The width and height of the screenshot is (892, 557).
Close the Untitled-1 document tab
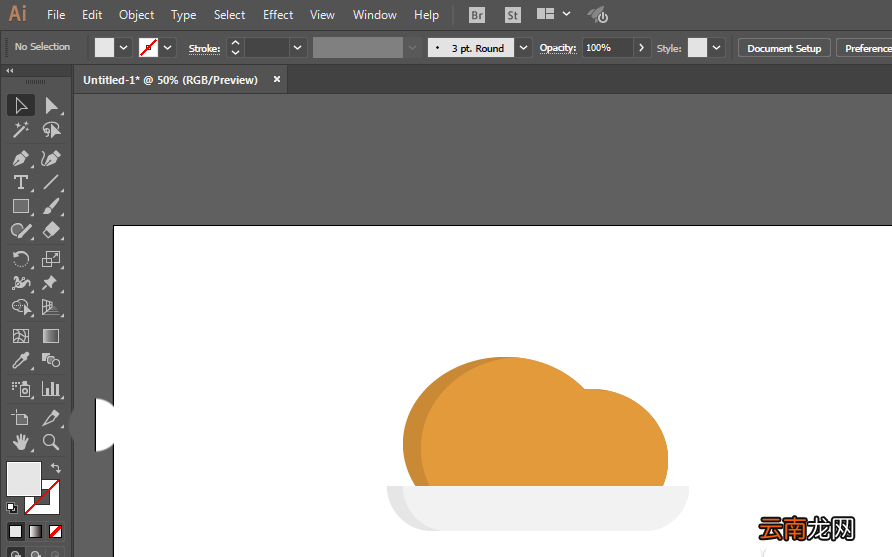pos(277,79)
